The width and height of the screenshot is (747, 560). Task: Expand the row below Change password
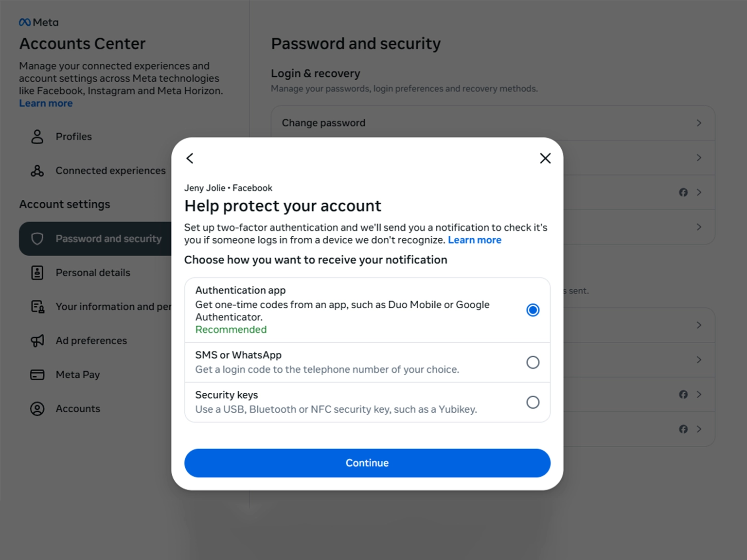[x=699, y=157]
